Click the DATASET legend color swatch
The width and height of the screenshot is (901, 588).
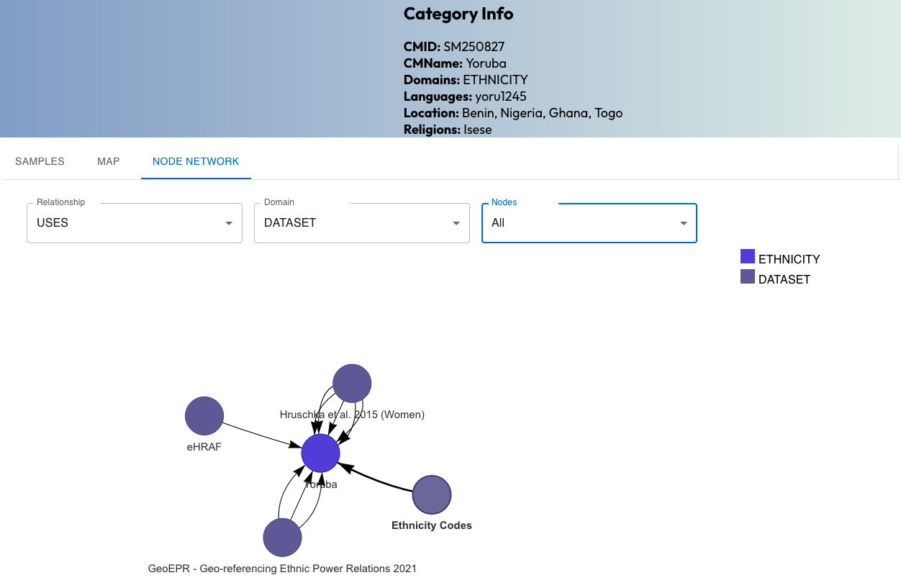pyautogui.click(x=748, y=277)
